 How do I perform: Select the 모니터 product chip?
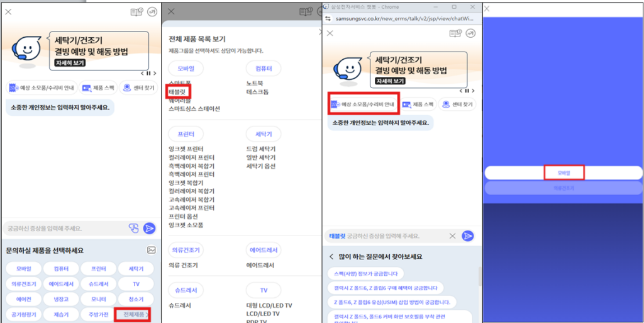point(99,298)
